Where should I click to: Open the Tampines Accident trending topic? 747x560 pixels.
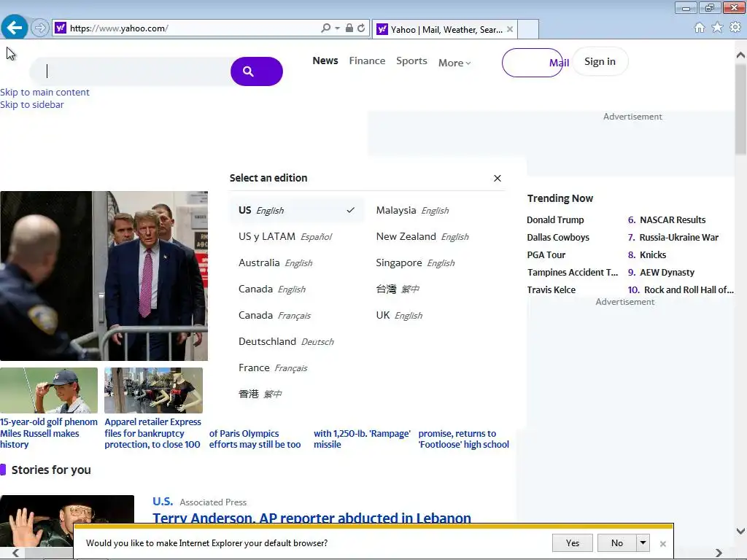(x=572, y=273)
